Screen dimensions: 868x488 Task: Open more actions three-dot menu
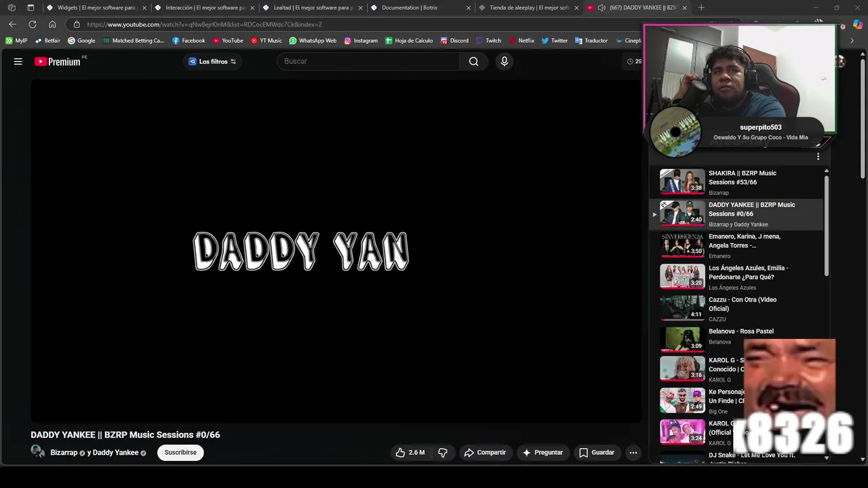(x=633, y=452)
